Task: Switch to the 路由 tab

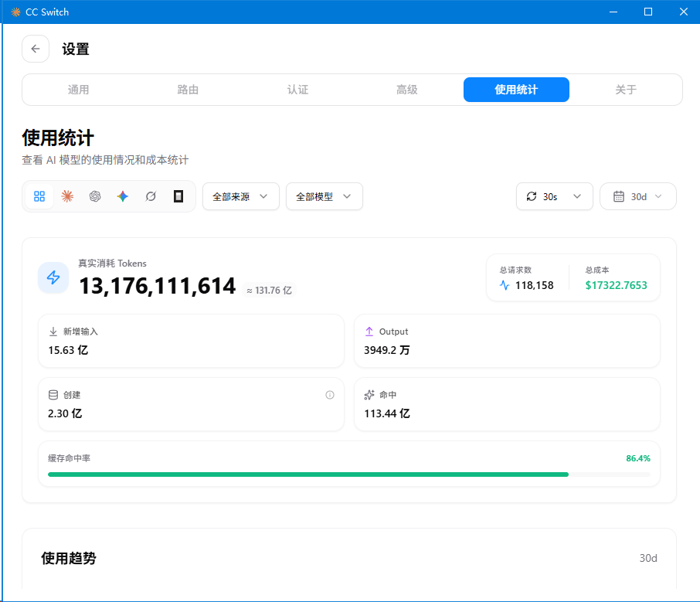Action: pos(188,90)
